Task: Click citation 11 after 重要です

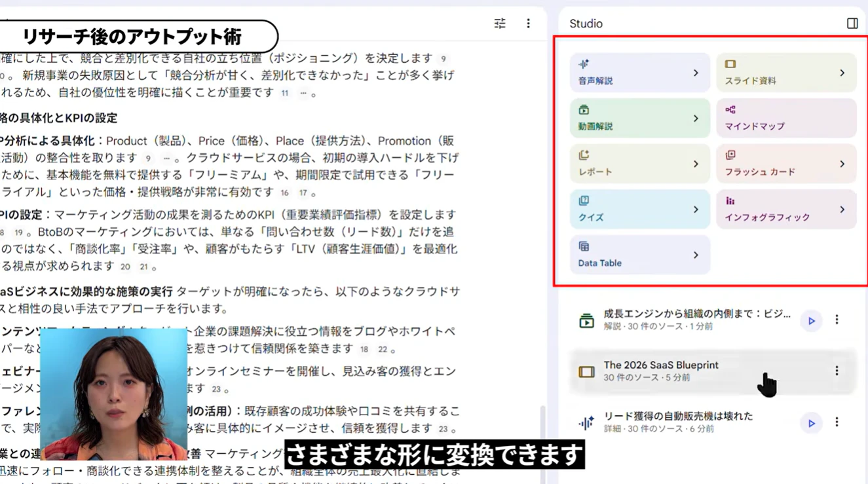Action: (285, 93)
